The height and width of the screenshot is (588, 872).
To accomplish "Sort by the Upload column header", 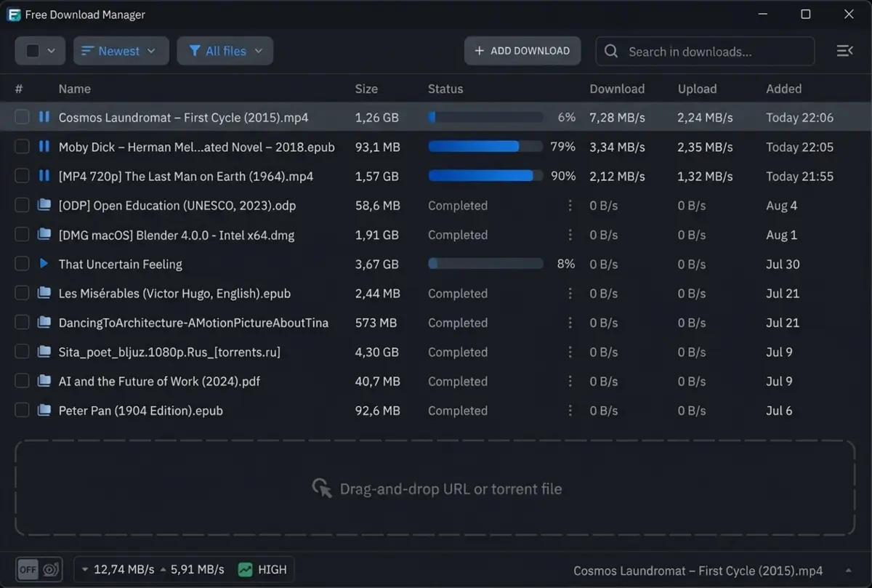I will (698, 89).
